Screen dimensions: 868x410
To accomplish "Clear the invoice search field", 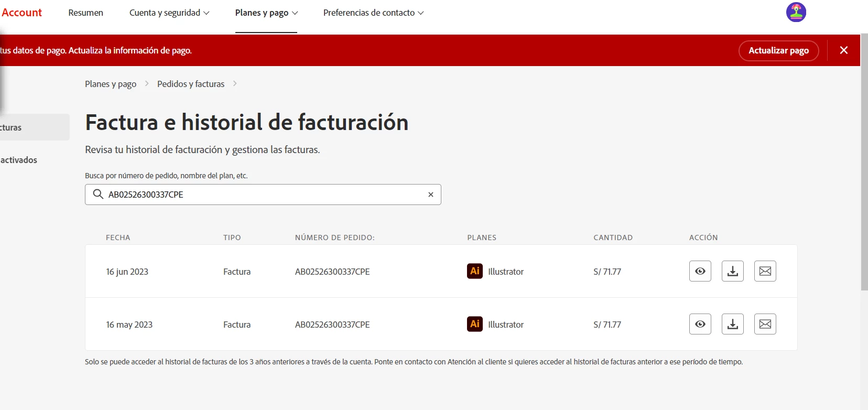I will coord(431,195).
